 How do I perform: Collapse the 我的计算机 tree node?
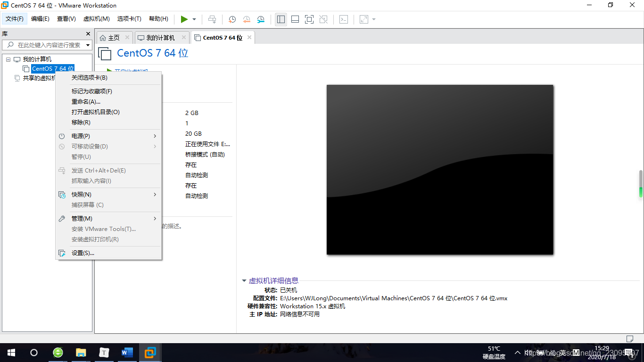point(8,59)
